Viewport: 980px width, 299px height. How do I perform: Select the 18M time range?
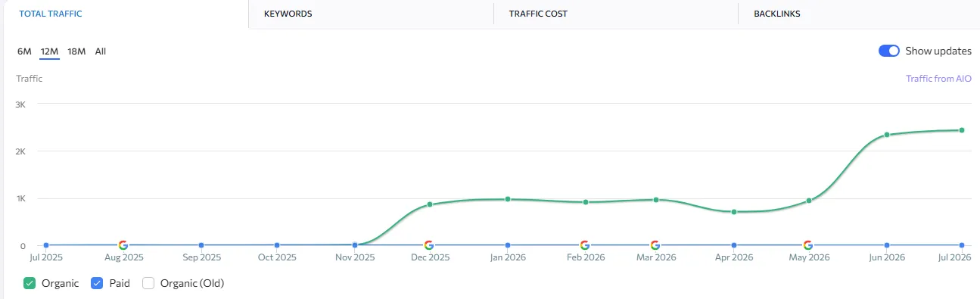(x=76, y=51)
